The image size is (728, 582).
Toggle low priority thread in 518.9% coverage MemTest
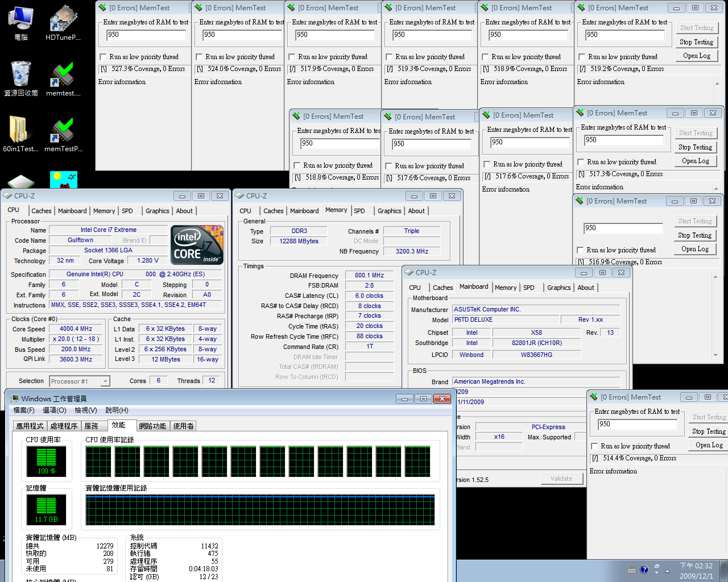point(485,57)
